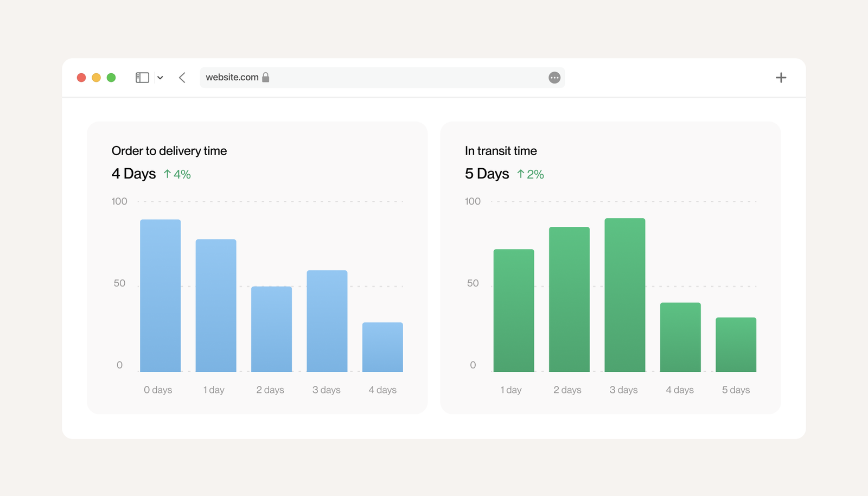The height and width of the screenshot is (496, 868).
Task: Click the "100" label in Order to delivery chart
Action: pyautogui.click(x=119, y=201)
